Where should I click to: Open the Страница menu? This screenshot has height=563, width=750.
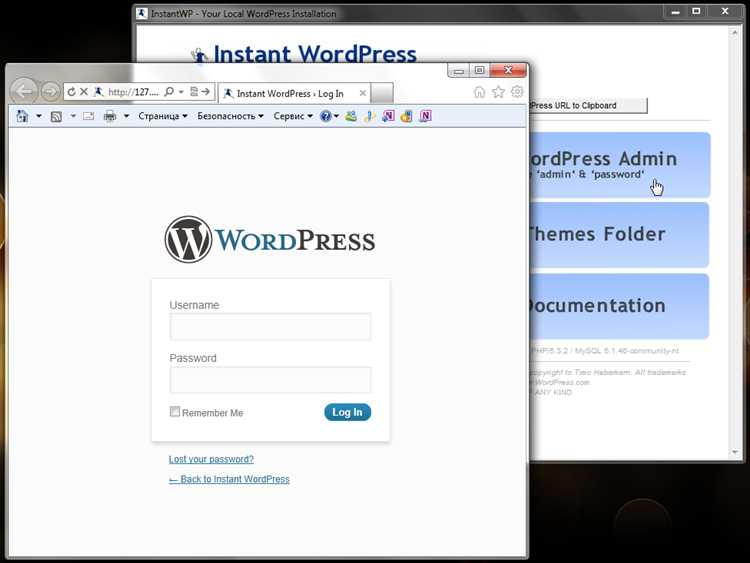click(x=163, y=116)
